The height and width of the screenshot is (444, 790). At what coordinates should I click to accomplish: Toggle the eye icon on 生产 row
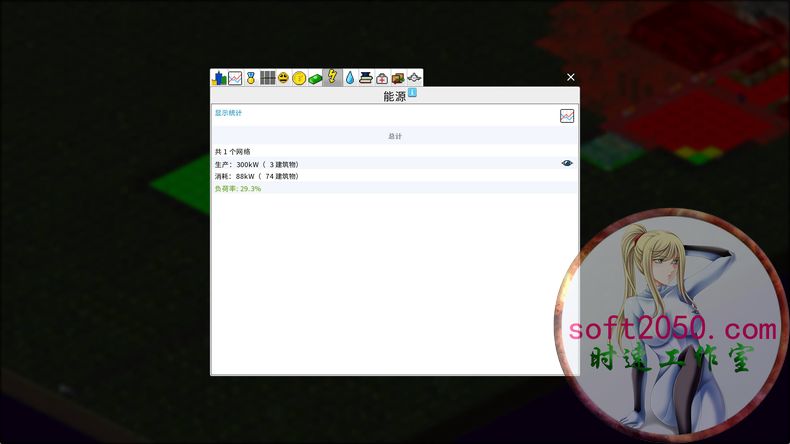pyautogui.click(x=567, y=163)
